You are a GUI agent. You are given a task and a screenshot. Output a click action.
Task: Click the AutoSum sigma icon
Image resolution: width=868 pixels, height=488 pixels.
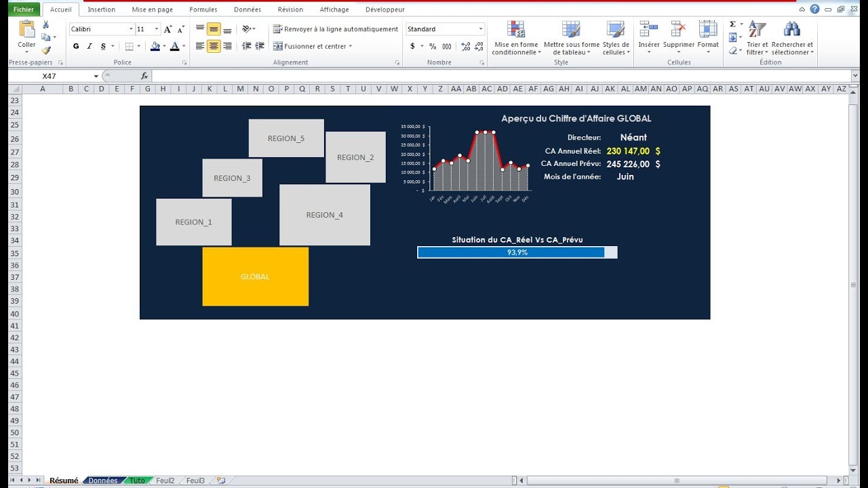[732, 24]
